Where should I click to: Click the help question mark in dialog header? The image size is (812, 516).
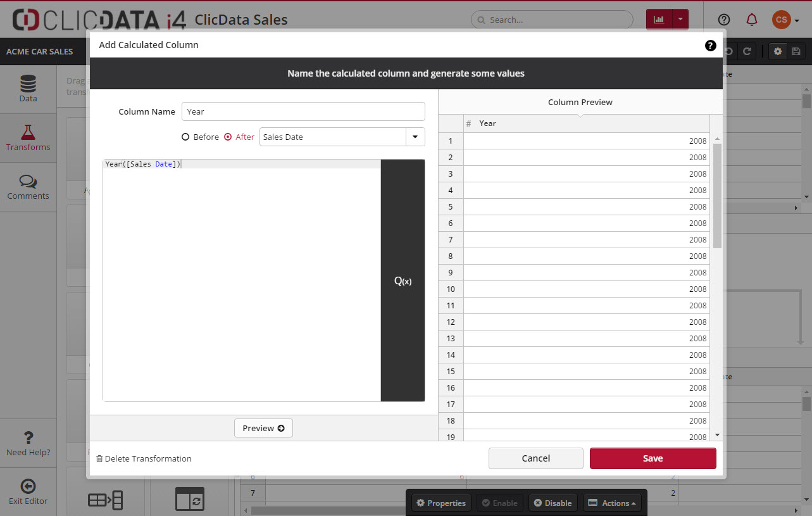[710, 46]
